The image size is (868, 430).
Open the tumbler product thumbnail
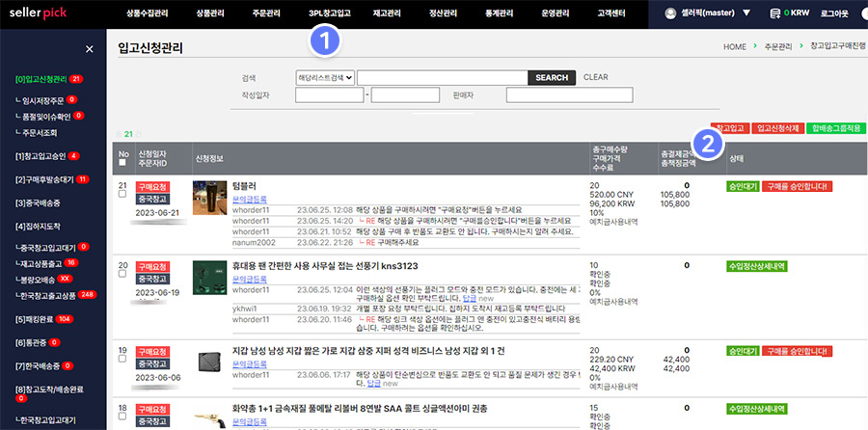tap(209, 197)
